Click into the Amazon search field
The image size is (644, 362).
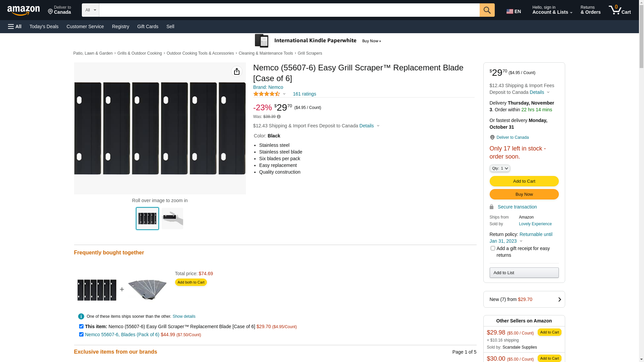[289, 10]
